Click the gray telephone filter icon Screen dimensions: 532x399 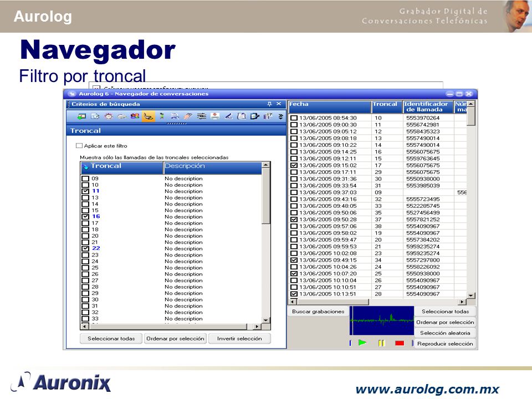click(x=122, y=116)
